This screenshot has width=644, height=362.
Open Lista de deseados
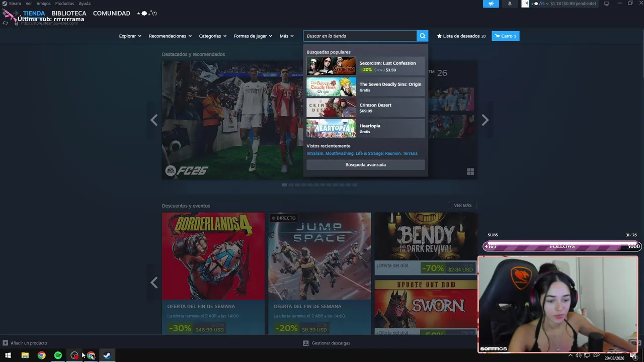461,36
